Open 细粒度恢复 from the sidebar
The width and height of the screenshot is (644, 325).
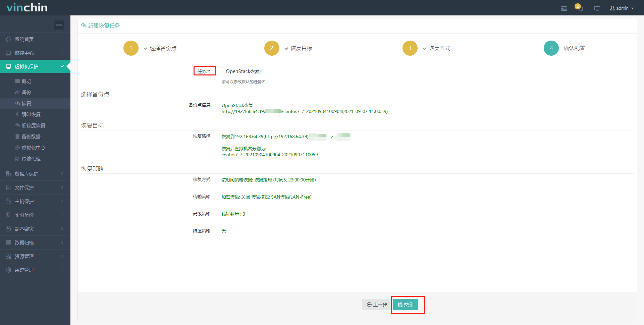pyautogui.click(x=34, y=125)
